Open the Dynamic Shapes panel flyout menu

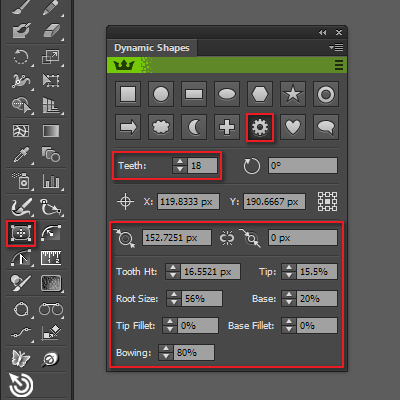(x=336, y=48)
